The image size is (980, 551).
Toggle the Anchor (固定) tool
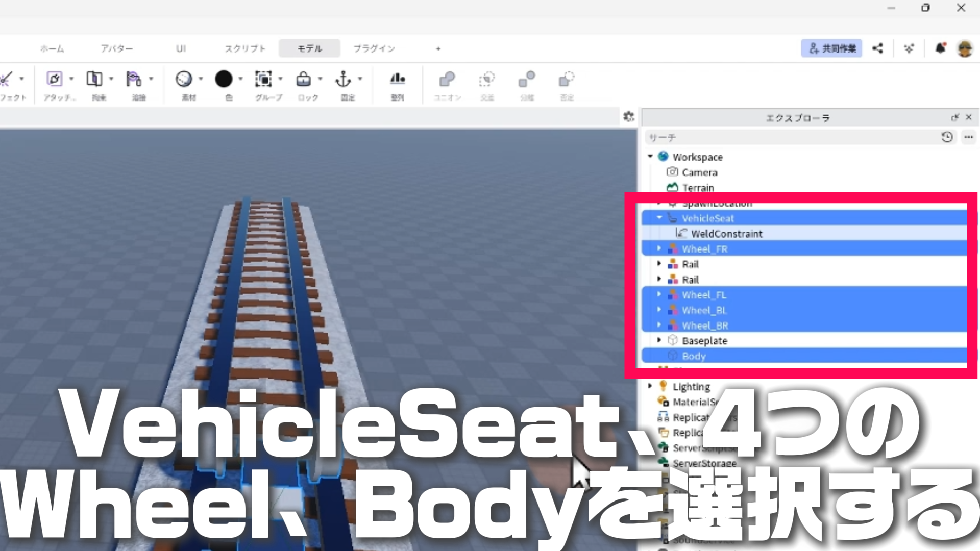tap(343, 79)
